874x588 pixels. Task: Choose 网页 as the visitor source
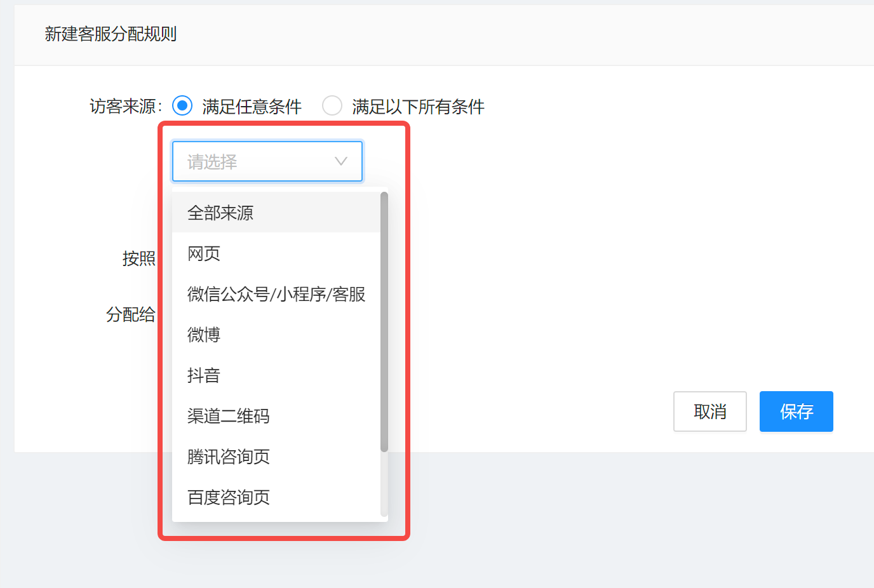pos(203,253)
